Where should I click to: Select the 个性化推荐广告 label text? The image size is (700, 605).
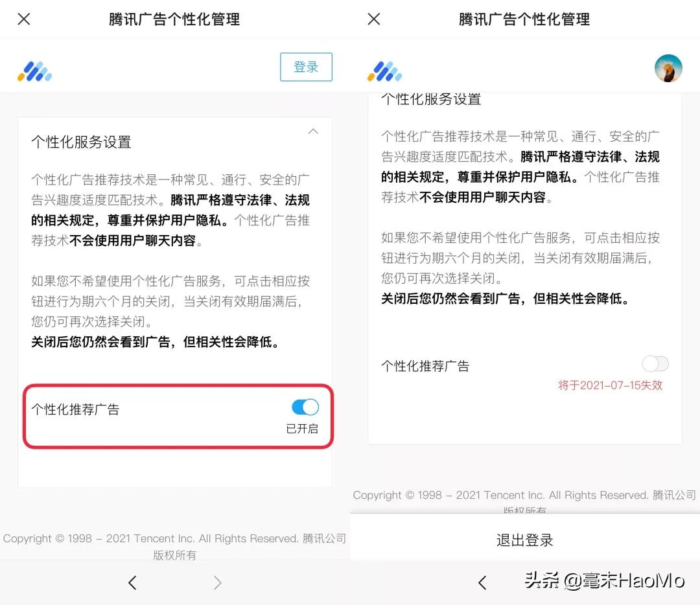point(76,409)
